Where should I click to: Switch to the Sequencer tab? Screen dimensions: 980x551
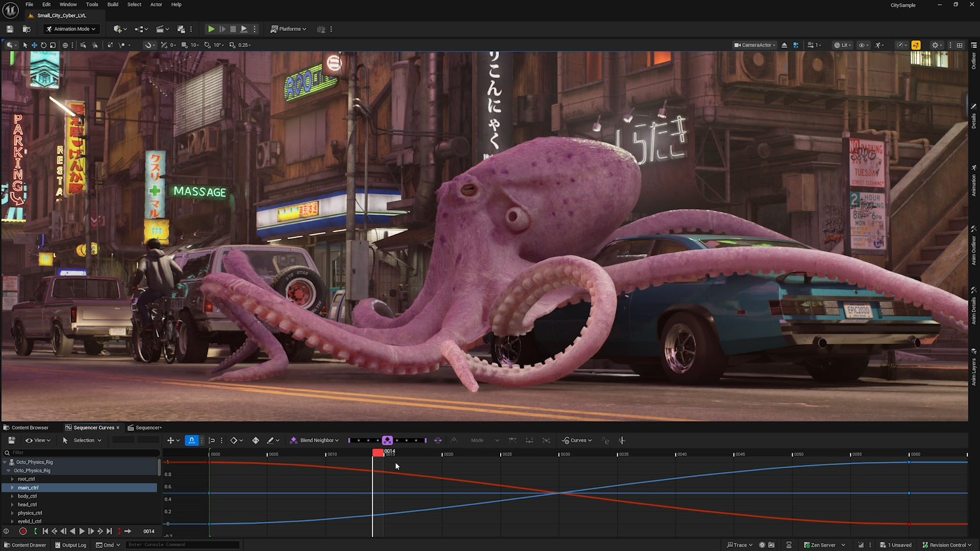[148, 428]
